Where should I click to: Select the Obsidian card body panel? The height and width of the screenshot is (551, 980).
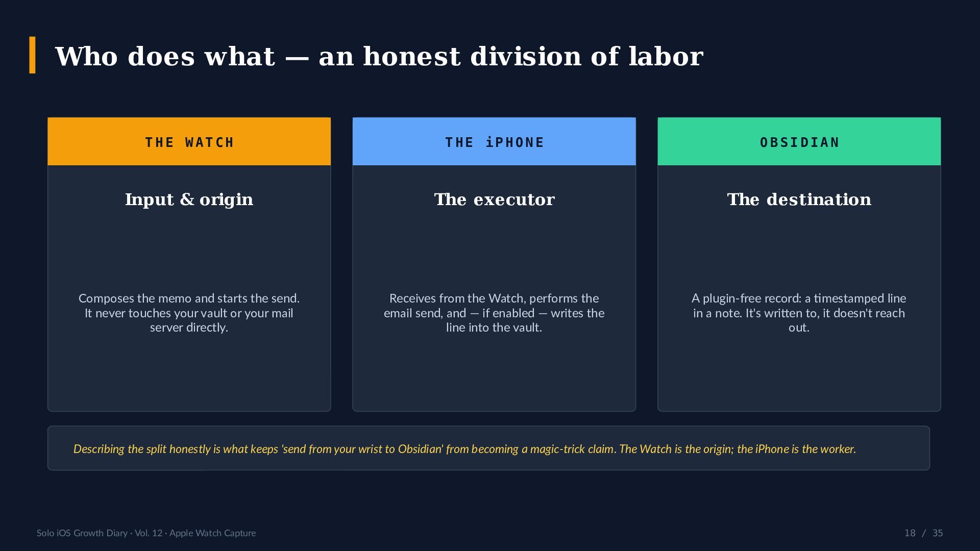tap(799, 288)
